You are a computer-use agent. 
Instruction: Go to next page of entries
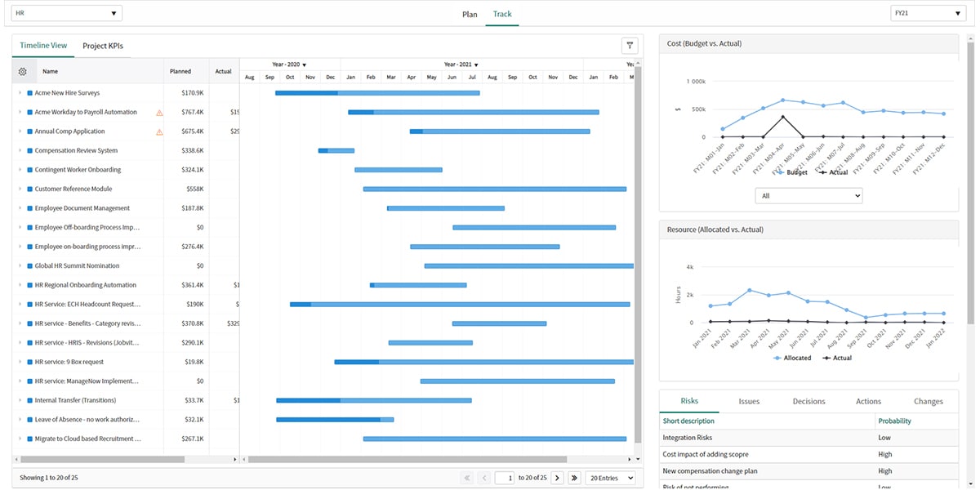(x=557, y=478)
